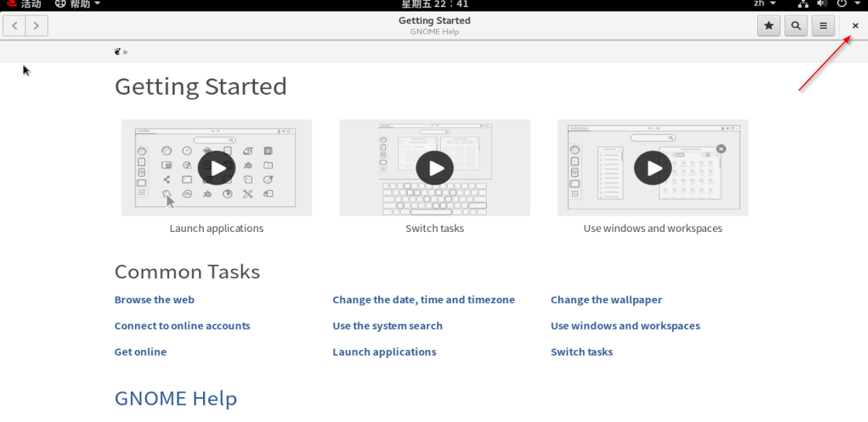Open bookmarks with the star icon
Viewport: 868px width, 422px height.
click(x=768, y=26)
